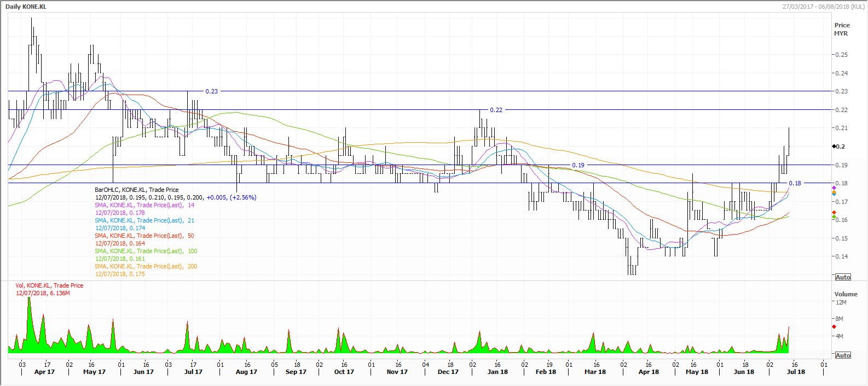Screen dimensions: 868x386
Task: Click the 0.18 support line label
Action: coord(795,183)
